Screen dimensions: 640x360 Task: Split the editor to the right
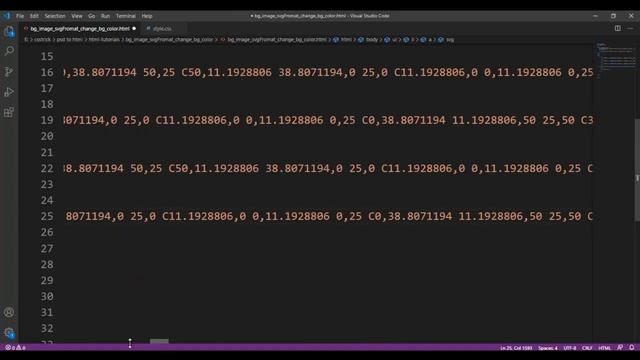[618, 28]
